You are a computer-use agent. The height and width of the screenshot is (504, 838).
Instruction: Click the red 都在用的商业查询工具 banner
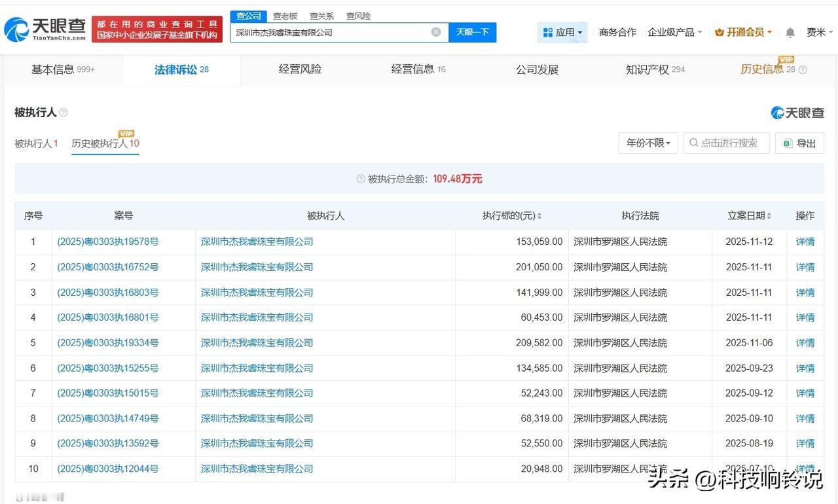(157, 29)
